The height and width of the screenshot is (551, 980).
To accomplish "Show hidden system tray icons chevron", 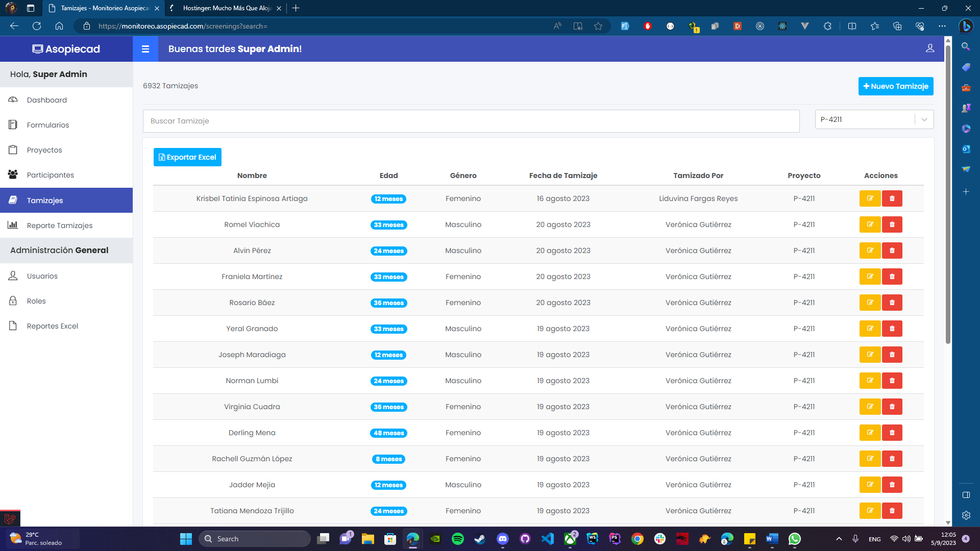I will [x=839, y=539].
